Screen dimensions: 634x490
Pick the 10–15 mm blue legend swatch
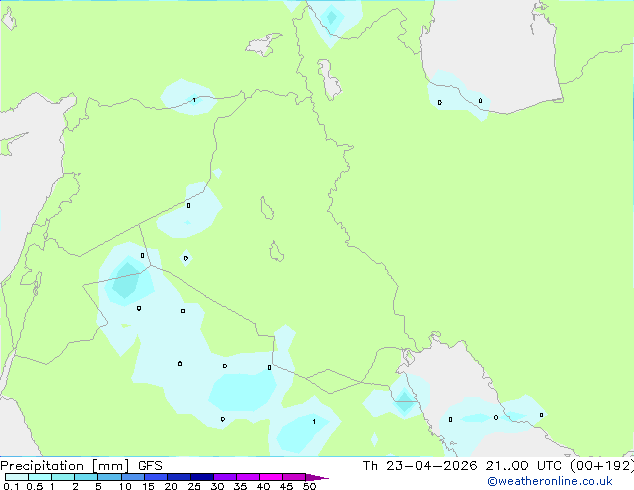coord(133,477)
